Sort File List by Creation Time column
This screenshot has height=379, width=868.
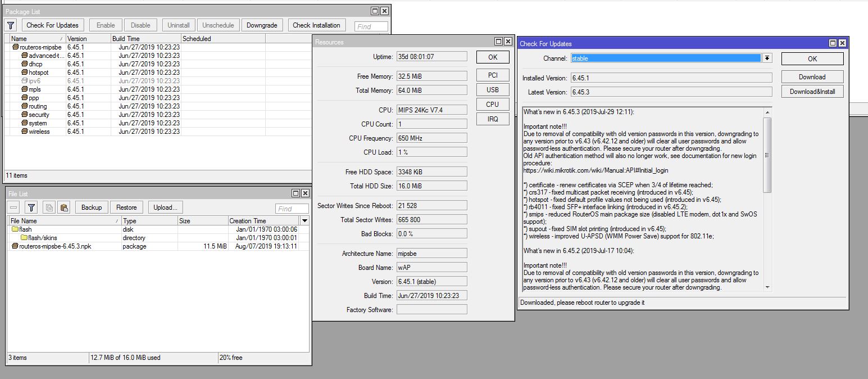pyautogui.click(x=263, y=221)
